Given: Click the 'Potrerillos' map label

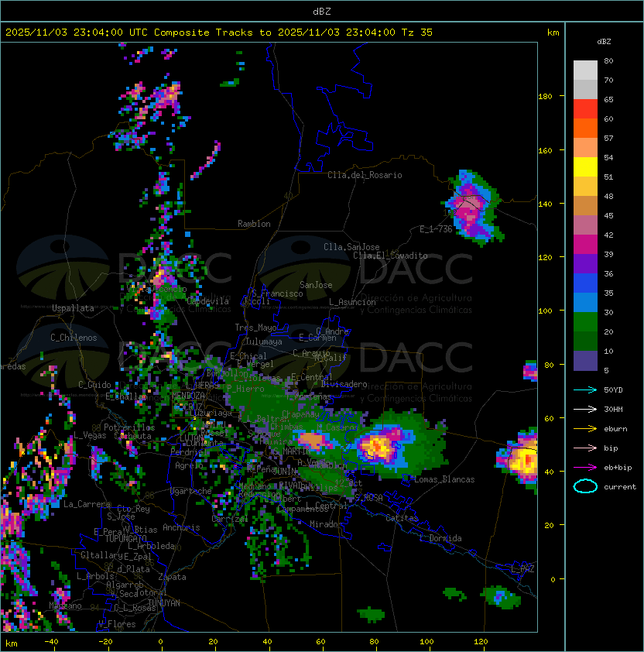Looking at the screenshot, I should pyautogui.click(x=129, y=427).
